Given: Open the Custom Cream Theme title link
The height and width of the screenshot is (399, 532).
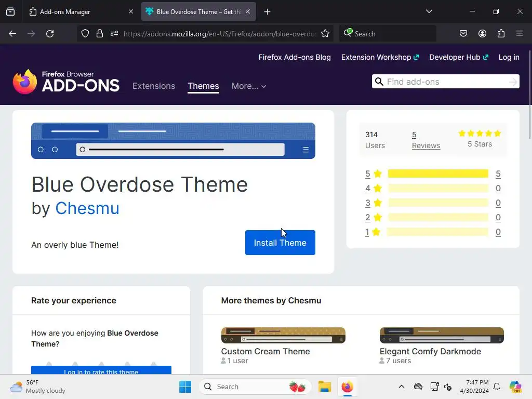Looking at the screenshot, I should (x=265, y=351).
